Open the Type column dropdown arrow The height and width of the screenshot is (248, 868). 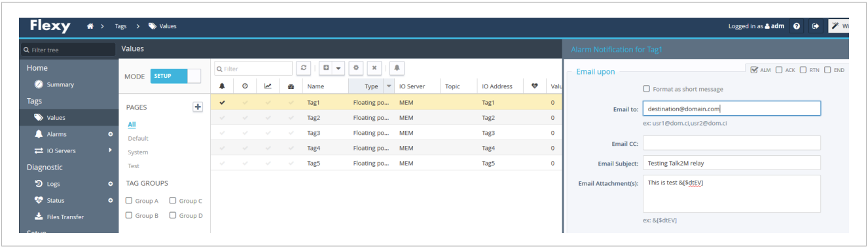click(x=389, y=86)
